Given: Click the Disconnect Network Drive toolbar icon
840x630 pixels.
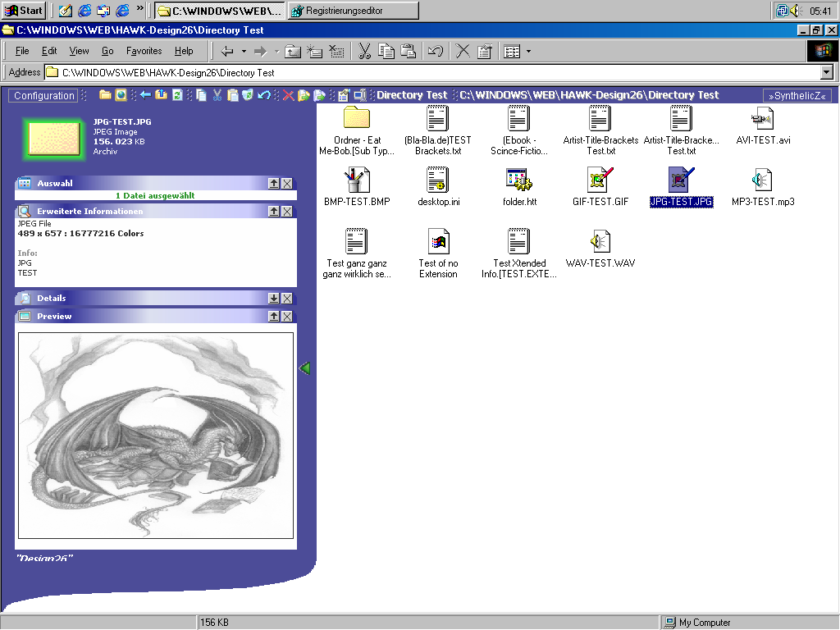Looking at the screenshot, I should 336,52.
